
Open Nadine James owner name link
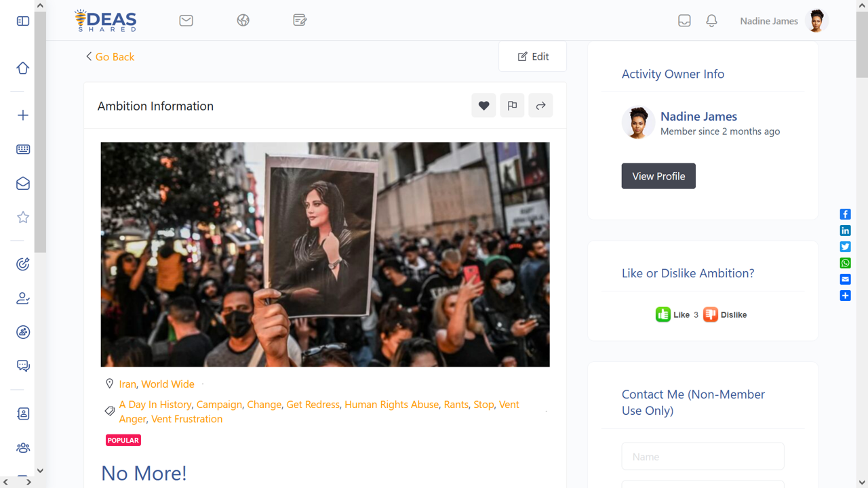click(x=698, y=117)
